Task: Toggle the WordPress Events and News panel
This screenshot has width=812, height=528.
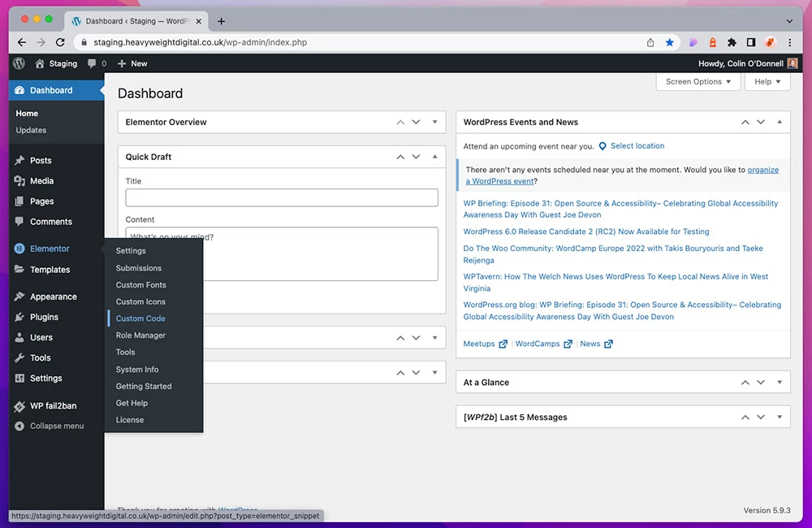Action: 780,122
